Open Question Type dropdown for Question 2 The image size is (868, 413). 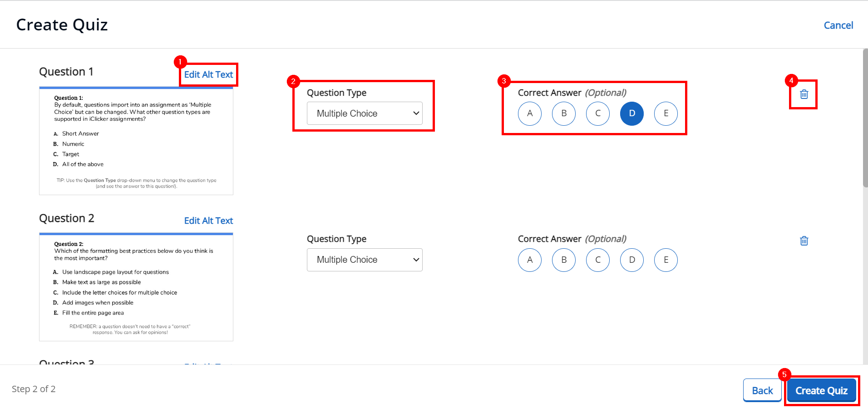point(364,260)
